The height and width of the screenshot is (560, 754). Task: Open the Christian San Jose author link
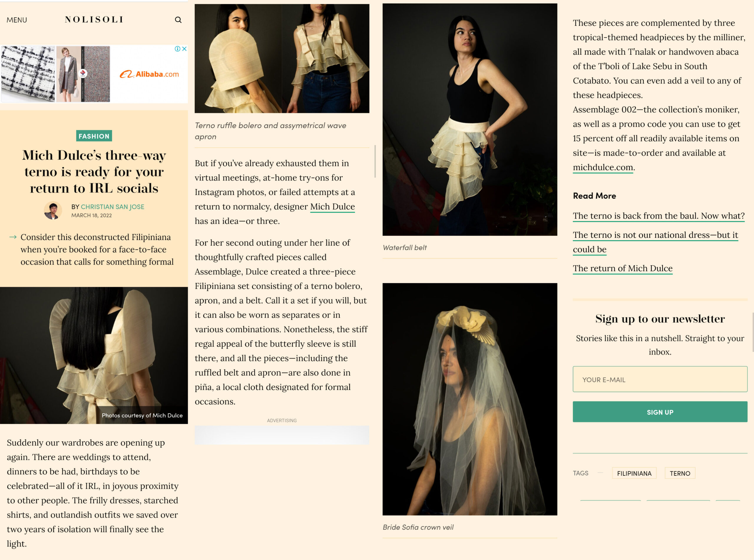[112, 207]
